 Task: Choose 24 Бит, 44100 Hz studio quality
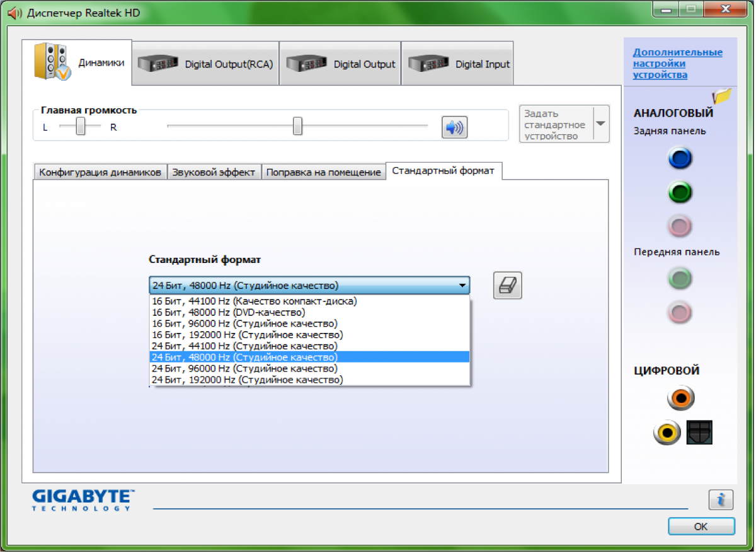[309, 346]
